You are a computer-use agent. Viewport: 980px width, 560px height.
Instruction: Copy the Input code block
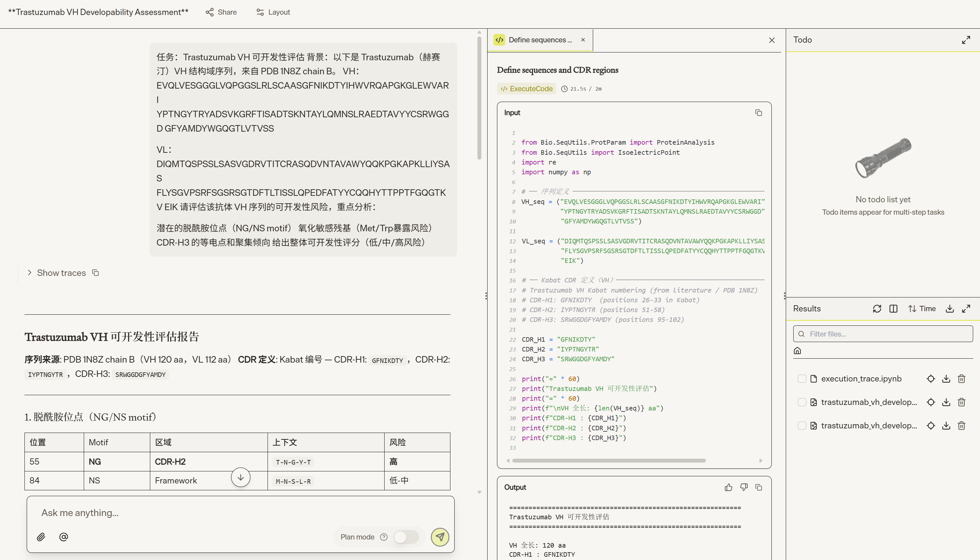coord(758,113)
